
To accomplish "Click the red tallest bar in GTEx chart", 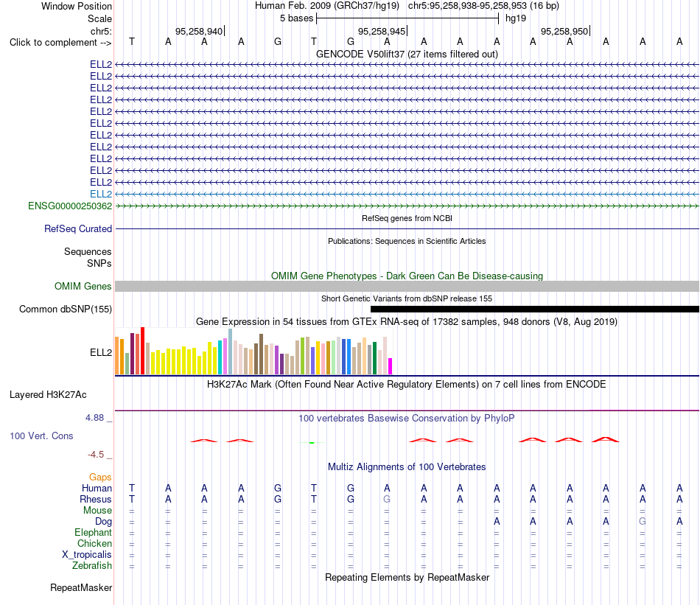I will (143, 351).
